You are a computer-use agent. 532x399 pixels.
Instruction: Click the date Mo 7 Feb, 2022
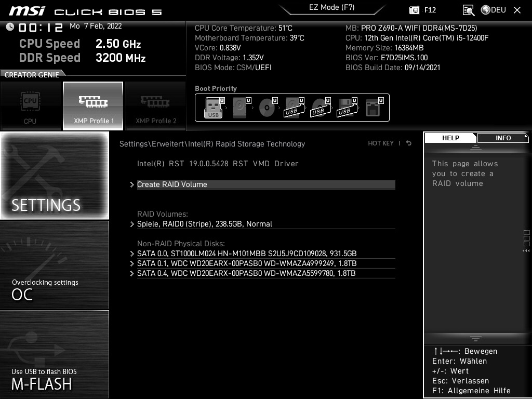pyautogui.click(x=96, y=26)
